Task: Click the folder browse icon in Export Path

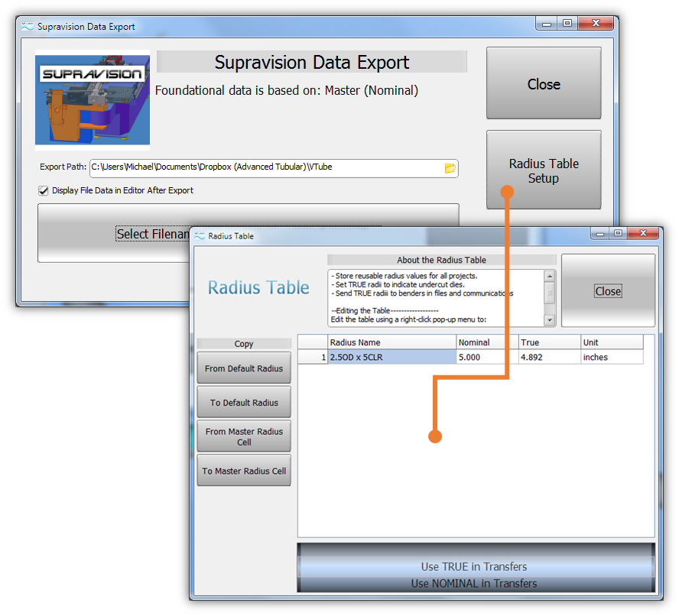Action: [x=450, y=168]
